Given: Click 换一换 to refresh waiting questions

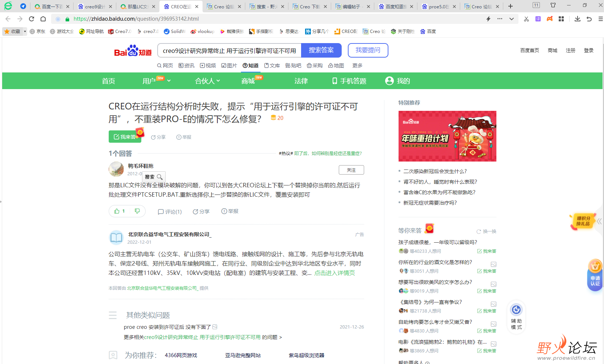Looking at the screenshot, I should tap(486, 231).
